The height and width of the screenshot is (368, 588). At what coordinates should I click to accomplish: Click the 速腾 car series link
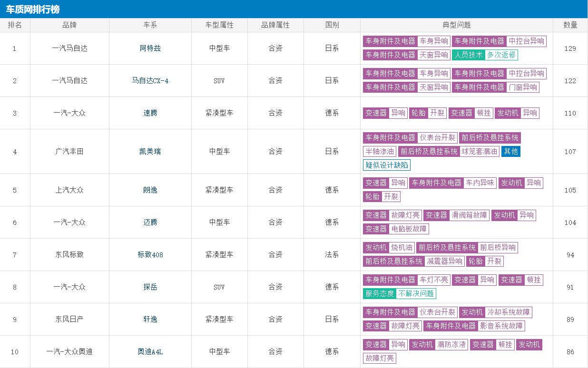click(150, 113)
